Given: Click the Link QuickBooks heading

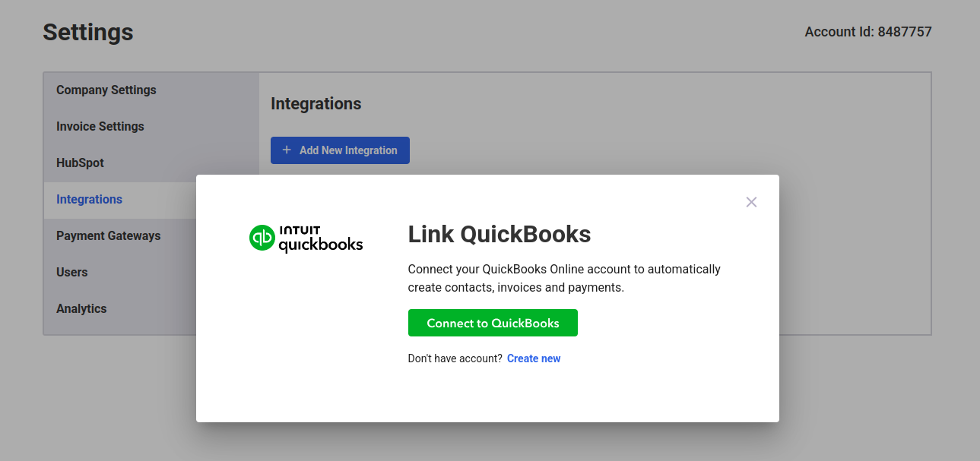Looking at the screenshot, I should click(x=500, y=234).
